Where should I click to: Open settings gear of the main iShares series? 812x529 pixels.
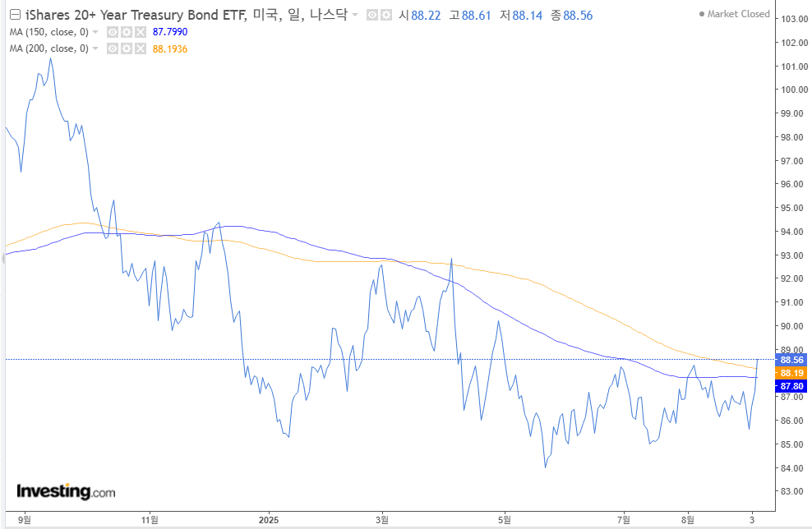coord(385,15)
